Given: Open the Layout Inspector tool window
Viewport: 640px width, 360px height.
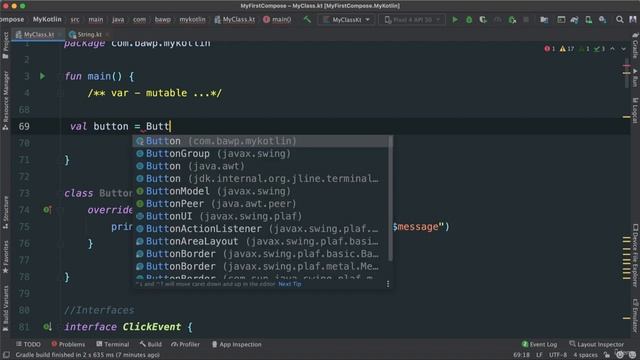Looking at the screenshot, I should click(x=596, y=344).
